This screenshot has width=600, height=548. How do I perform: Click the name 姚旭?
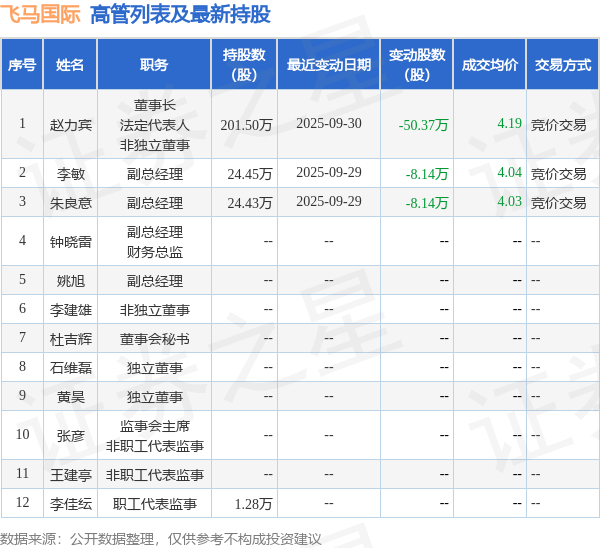coord(71,281)
